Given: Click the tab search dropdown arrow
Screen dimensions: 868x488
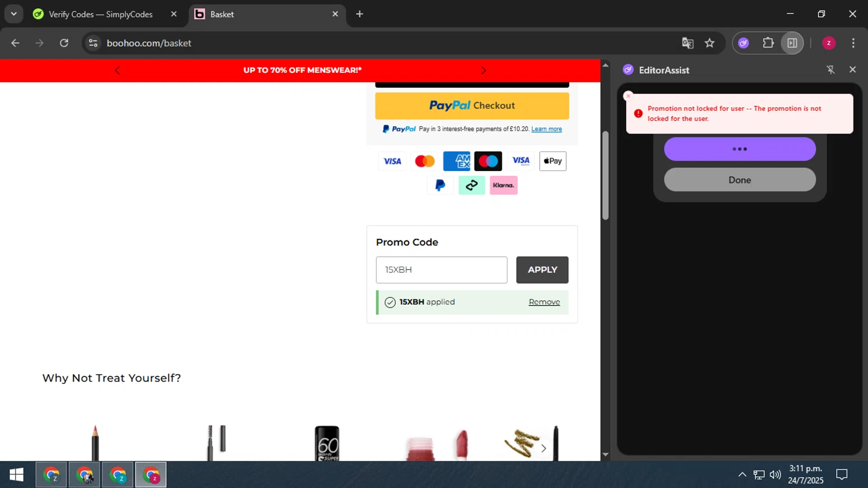Looking at the screenshot, I should pyautogui.click(x=14, y=14).
